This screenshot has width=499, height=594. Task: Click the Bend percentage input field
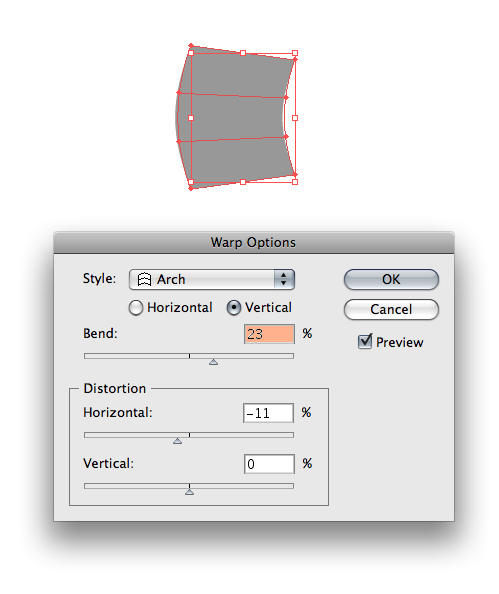pyautogui.click(x=269, y=334)
